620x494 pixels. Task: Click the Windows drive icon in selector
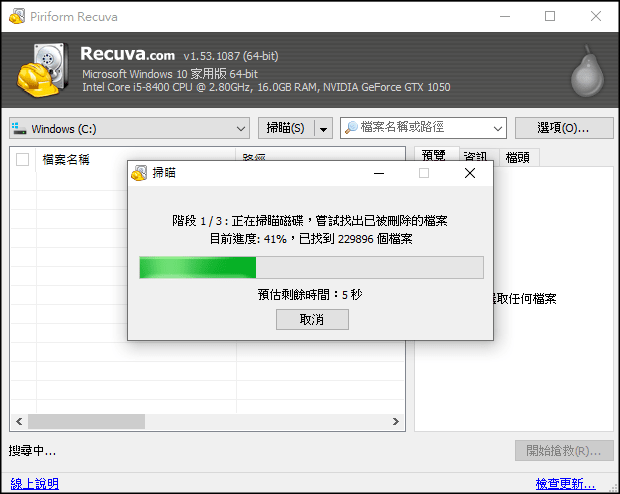click(19, 128)
